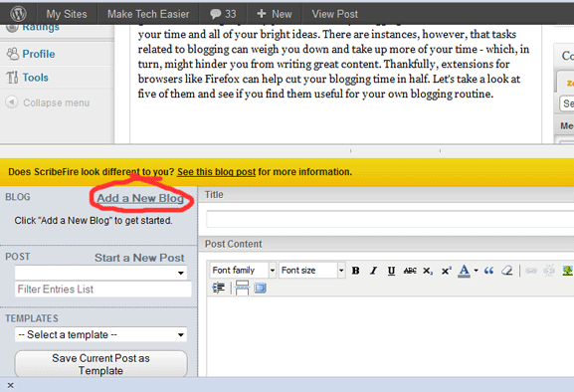574x392 pixels.
Task: Apply bold formatting in ScribeFire toolbar
Action: click(355, 271)
